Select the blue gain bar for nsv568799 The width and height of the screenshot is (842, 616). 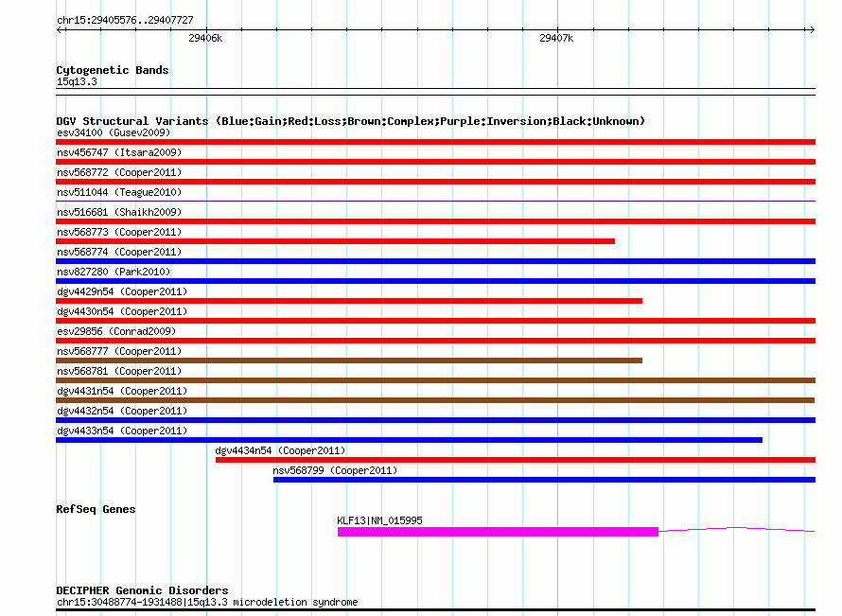[x=545, y=480]
